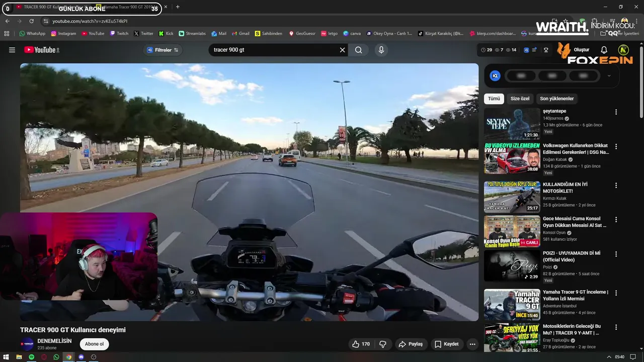Save the video with Kaydet
The width and height of the screenshot is (644, 362).
tap(446, 344)
